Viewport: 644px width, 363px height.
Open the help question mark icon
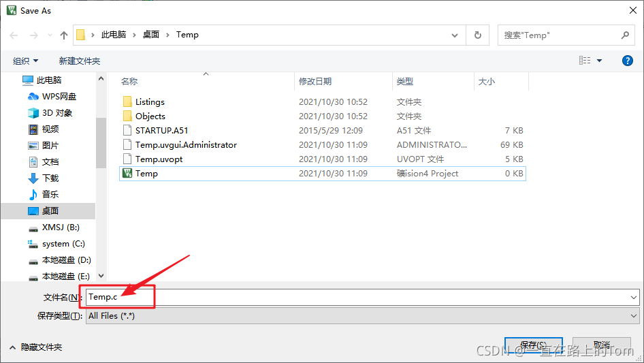tap(627, 61)
